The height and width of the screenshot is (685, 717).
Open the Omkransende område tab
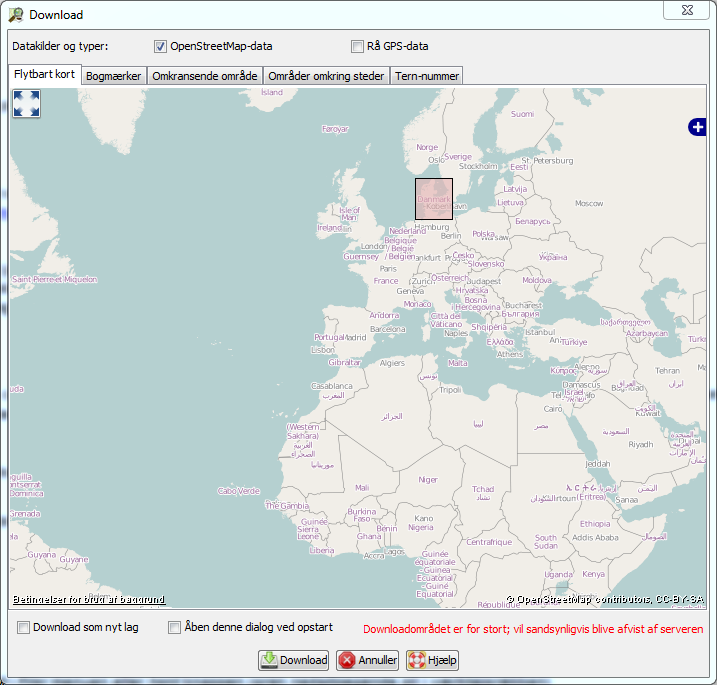pos(205,76)
